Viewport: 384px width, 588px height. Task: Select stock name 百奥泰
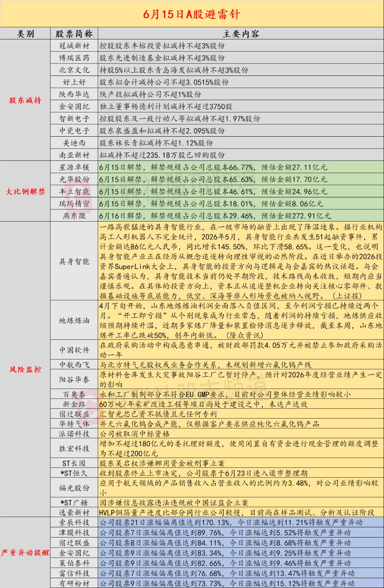pyautogui.click(x=74, y=394)
